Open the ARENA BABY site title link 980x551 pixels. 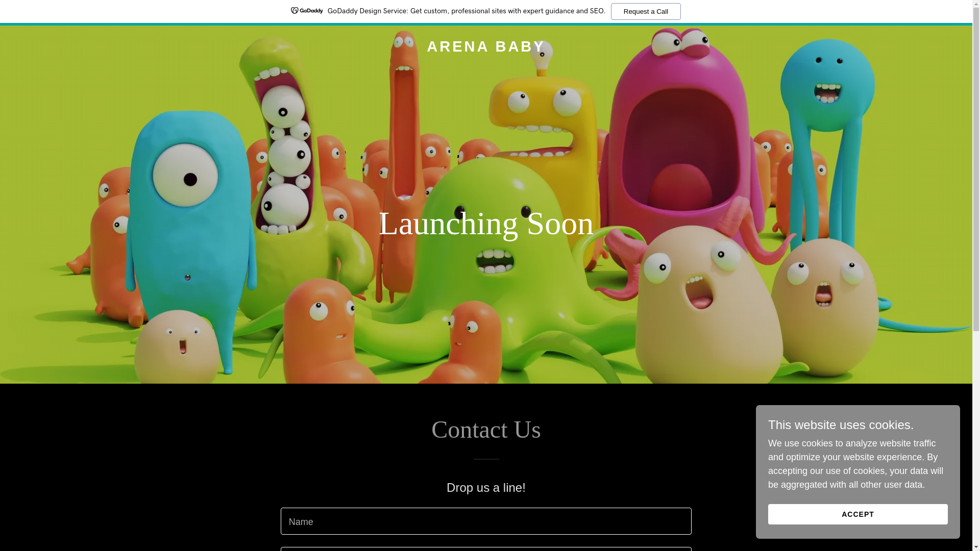pyautogui.click(x=486, y=46)
